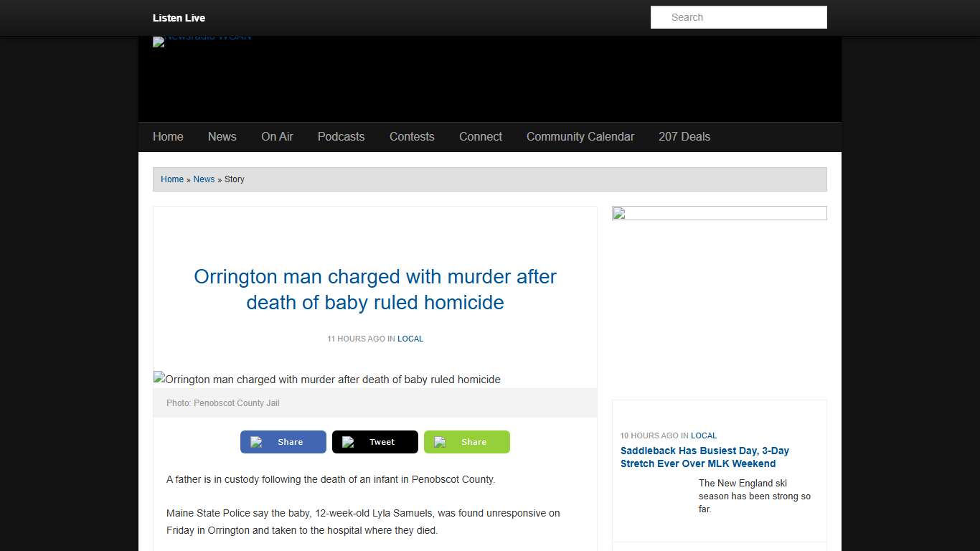Switch to the Contests section

pos(412,136)
